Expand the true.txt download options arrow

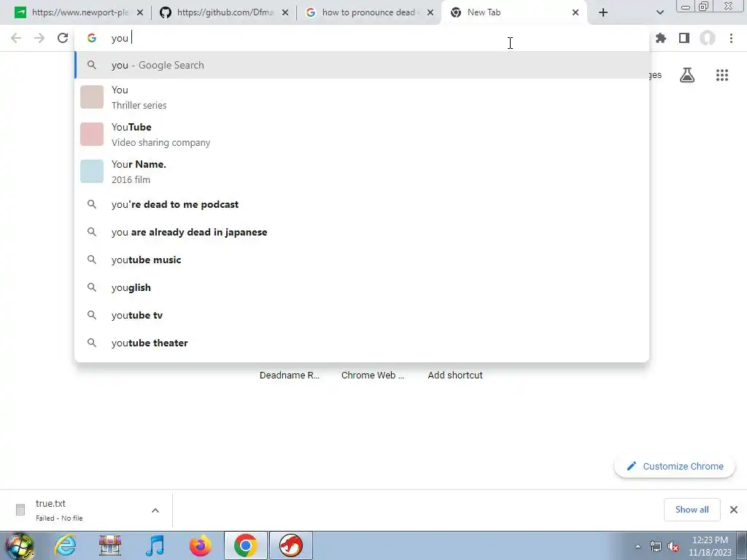point(155,510)
